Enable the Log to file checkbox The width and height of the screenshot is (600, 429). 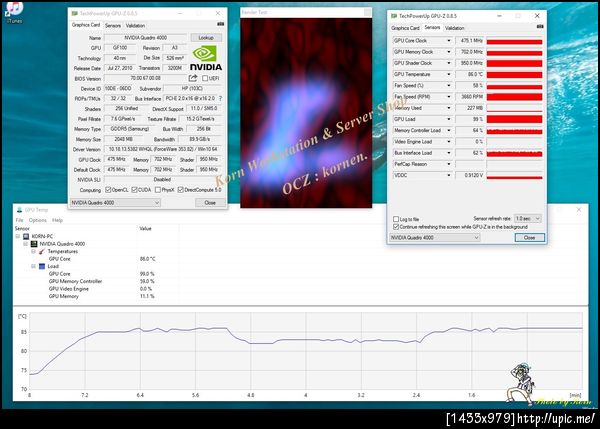(x=396, y=219)
